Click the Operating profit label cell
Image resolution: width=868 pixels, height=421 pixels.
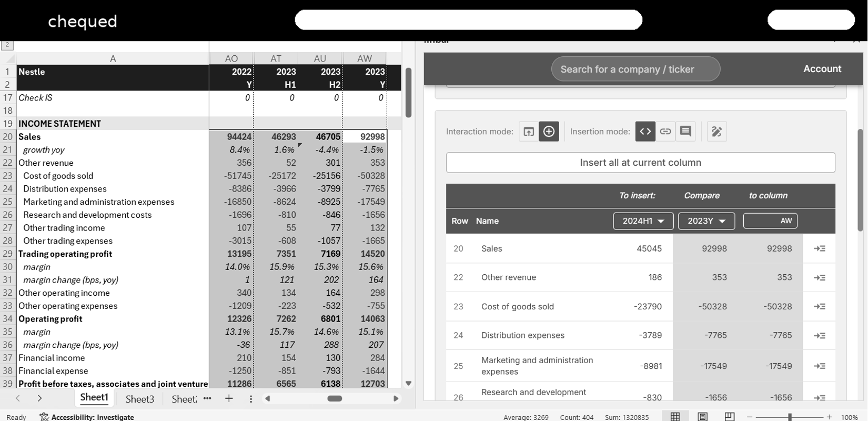click(x=113, y=319)
